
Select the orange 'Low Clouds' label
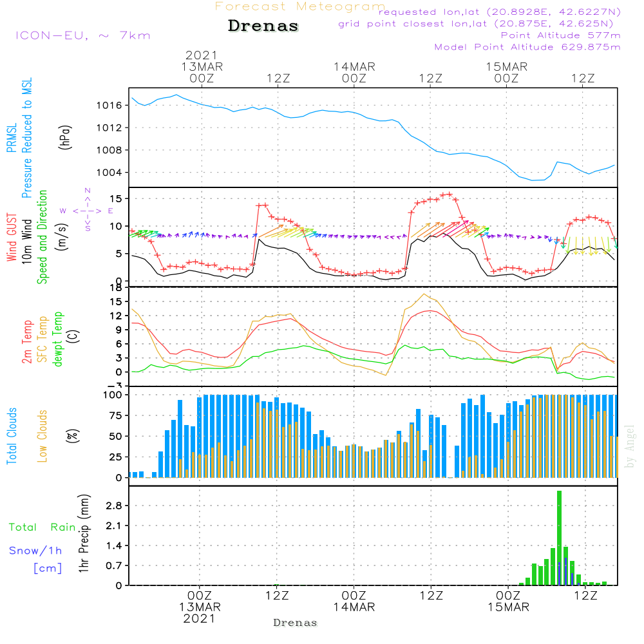coord(43,436)
